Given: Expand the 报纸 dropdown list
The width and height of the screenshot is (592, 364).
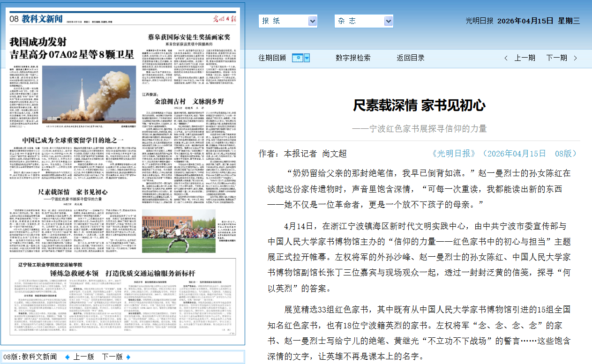Looking at the screenshot, I should 313,21.
